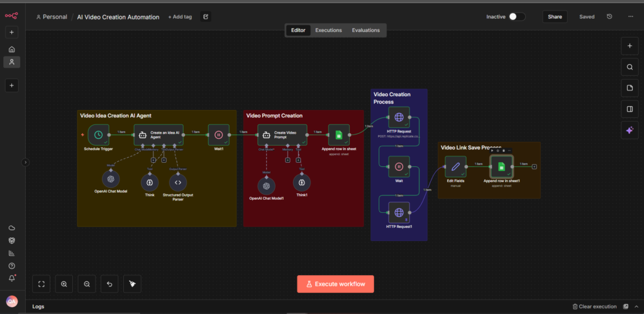
Task: Click Clear execution in the logs bar
Action: [x=594, y=306]
